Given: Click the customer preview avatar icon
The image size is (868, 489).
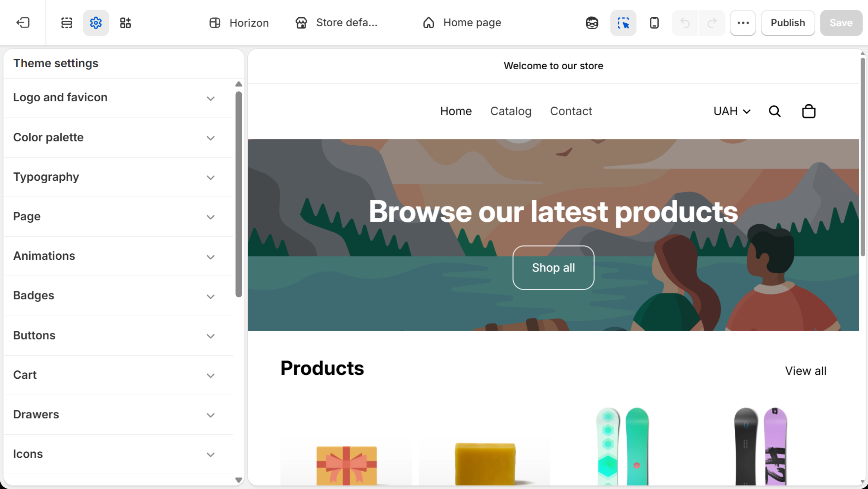Looking at the screenshot, I should [x=592, y=23].
